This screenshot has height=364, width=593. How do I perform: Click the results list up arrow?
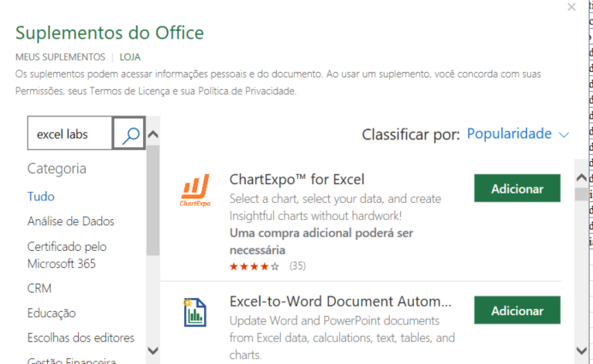tap(581, 177)
